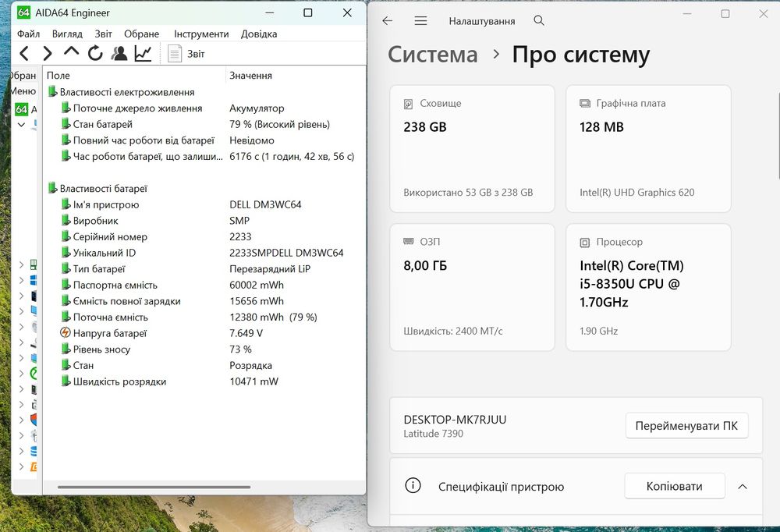The width and height of the screenshot is (780, 532).
Task: Open the Процесор card
Action: click(648, 287)
